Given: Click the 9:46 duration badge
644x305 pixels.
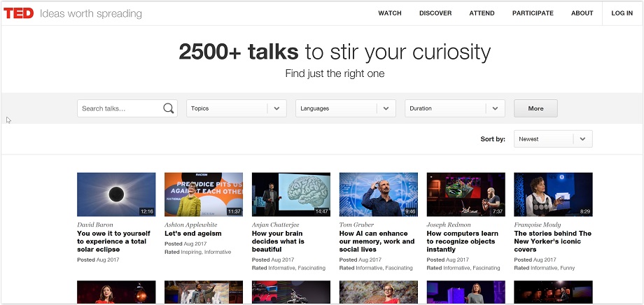Looking at the screenshot, I should click(x=410, y=211).
